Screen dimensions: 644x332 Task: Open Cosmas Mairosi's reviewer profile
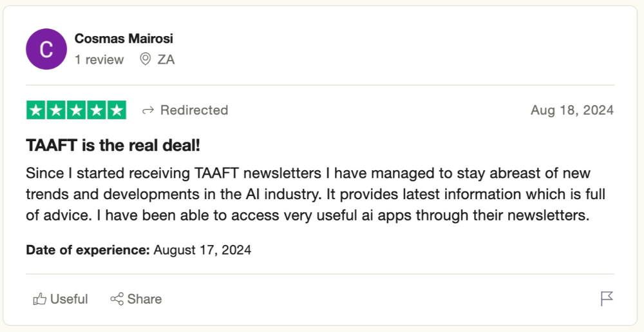tap(124, 39)
